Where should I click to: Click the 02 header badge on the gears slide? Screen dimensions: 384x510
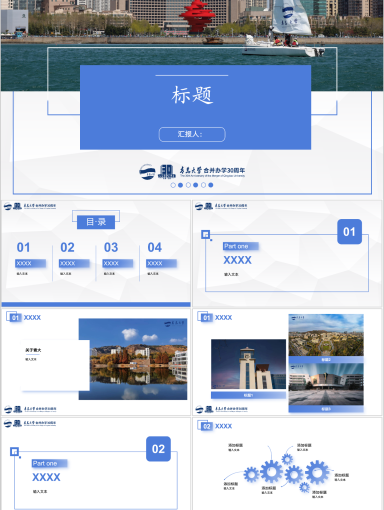tap(206, 426)
